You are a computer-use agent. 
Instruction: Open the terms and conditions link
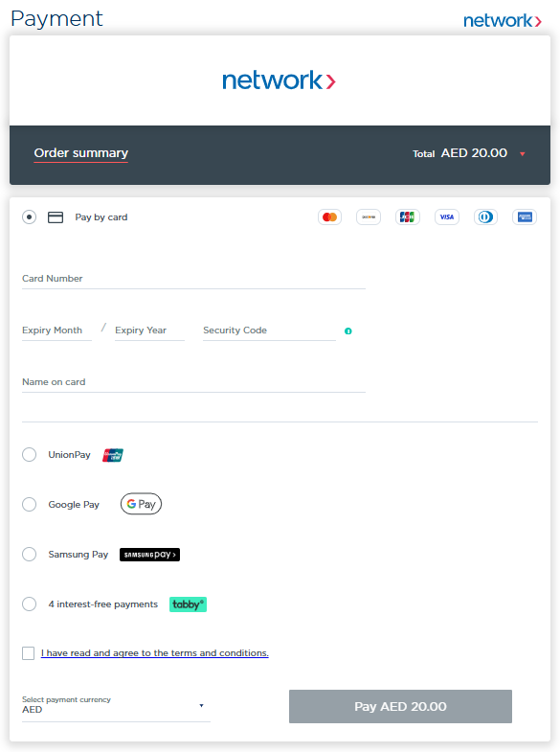coord(155,653)
